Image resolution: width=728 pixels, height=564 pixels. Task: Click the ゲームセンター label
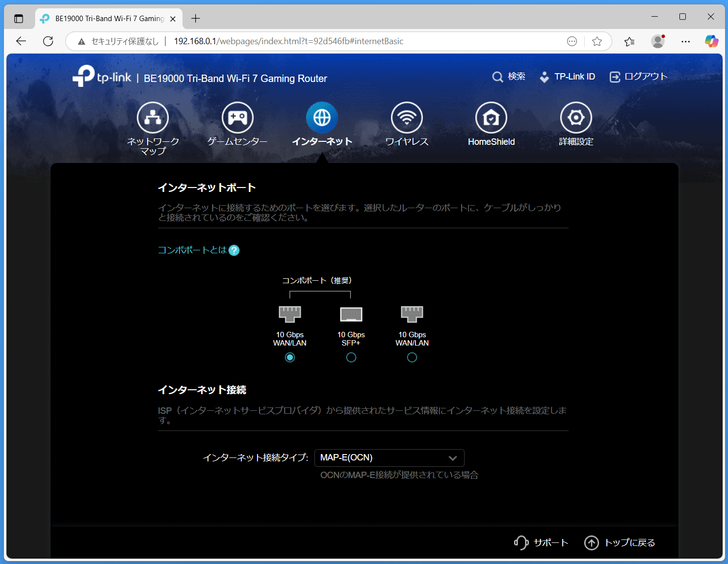(237, 141)
